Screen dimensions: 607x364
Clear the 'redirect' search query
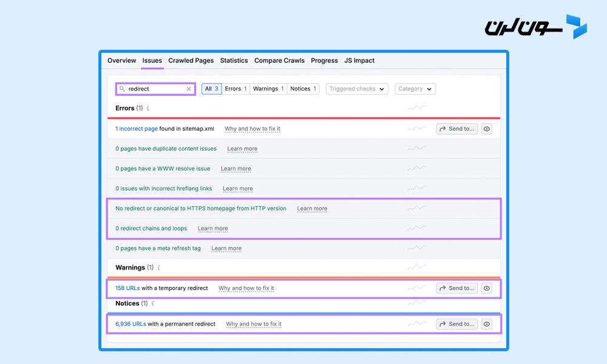pos(189,89)
